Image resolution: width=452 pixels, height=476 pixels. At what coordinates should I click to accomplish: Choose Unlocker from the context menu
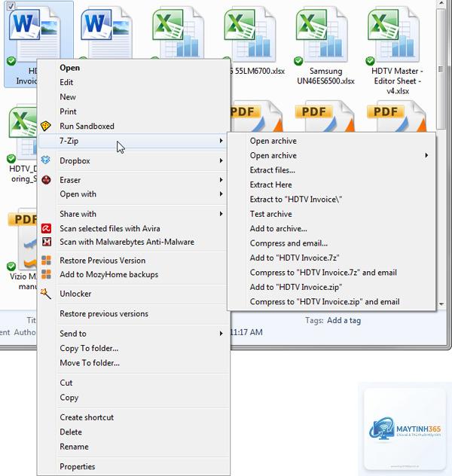click(x=133, y=294)
